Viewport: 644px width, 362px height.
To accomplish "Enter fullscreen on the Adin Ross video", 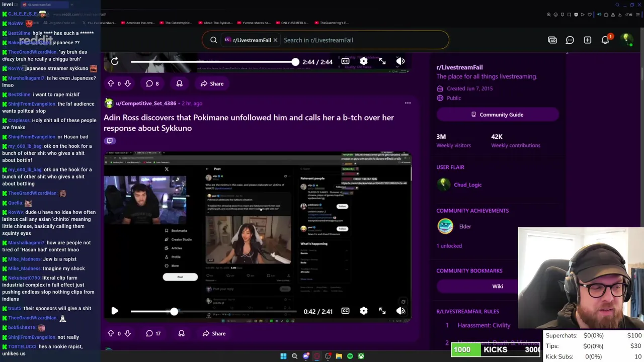I will pos(382,311).
